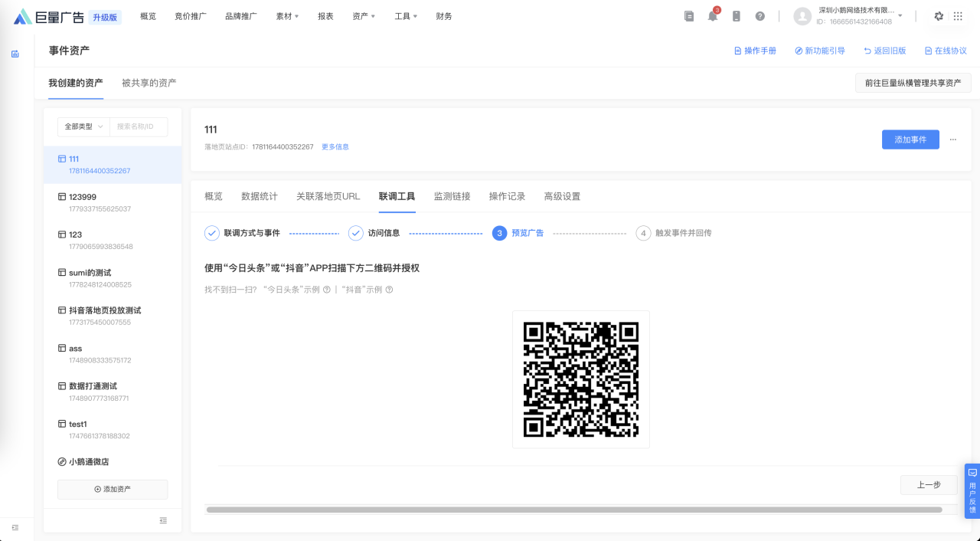Viewport: 980px width, 541px height.
Task: Click the left sidebar asset icon
Action: pos(15,54)
